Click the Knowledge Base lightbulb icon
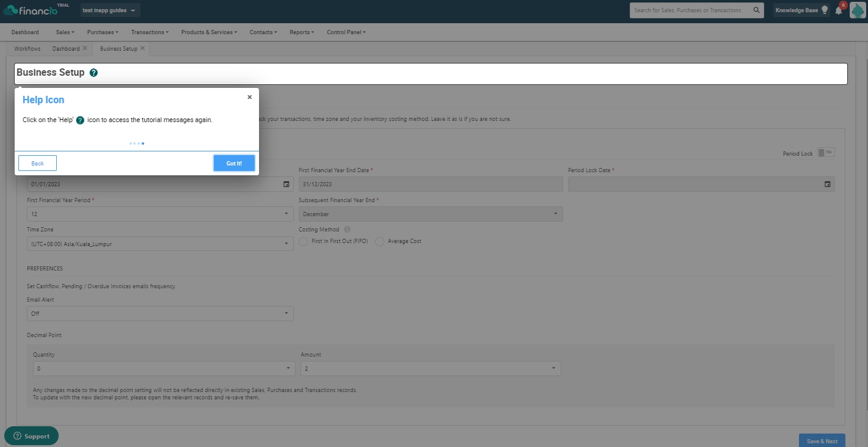868x447 pixels. click(824, 10)
